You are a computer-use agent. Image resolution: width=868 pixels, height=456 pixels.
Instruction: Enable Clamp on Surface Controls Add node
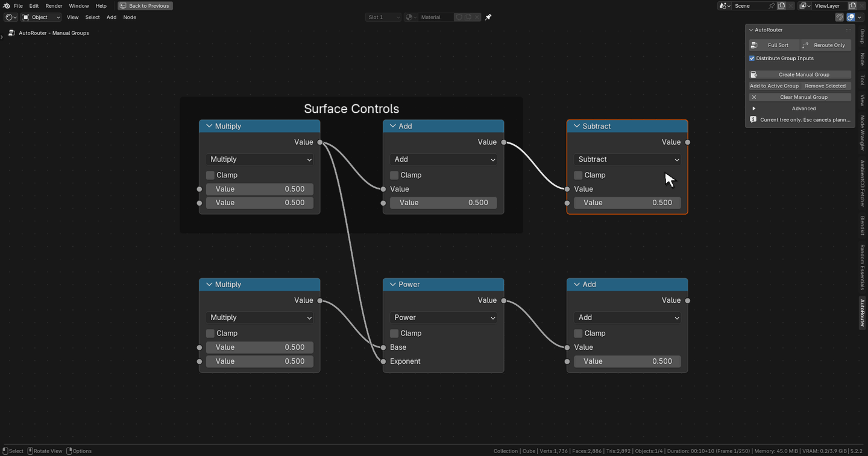click(x=394, y=175)
